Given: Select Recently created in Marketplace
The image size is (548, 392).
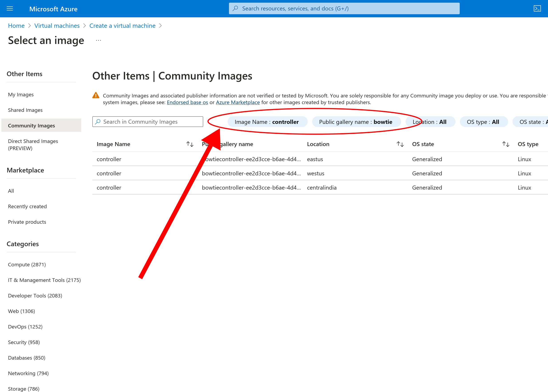Looking at the screenshot, I should click(x=27, y=206).
